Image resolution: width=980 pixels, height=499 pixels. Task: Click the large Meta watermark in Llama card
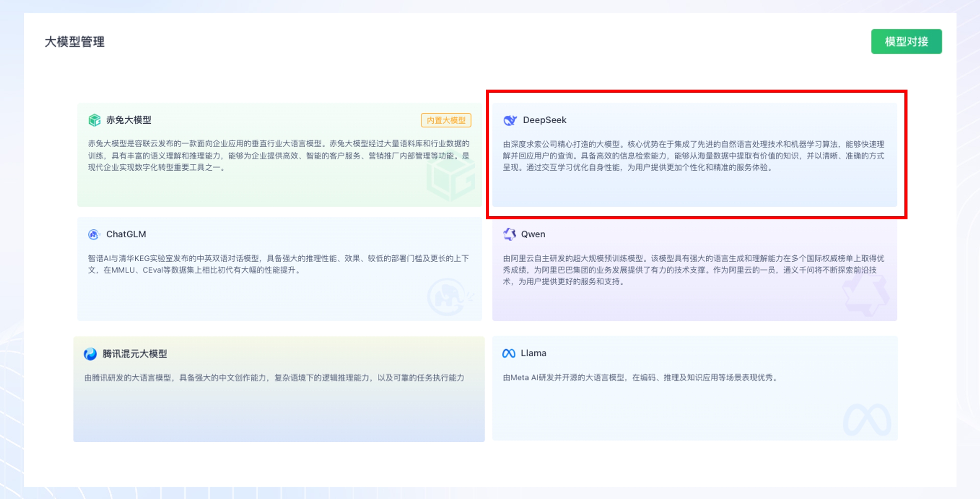(x=867, y=419)
